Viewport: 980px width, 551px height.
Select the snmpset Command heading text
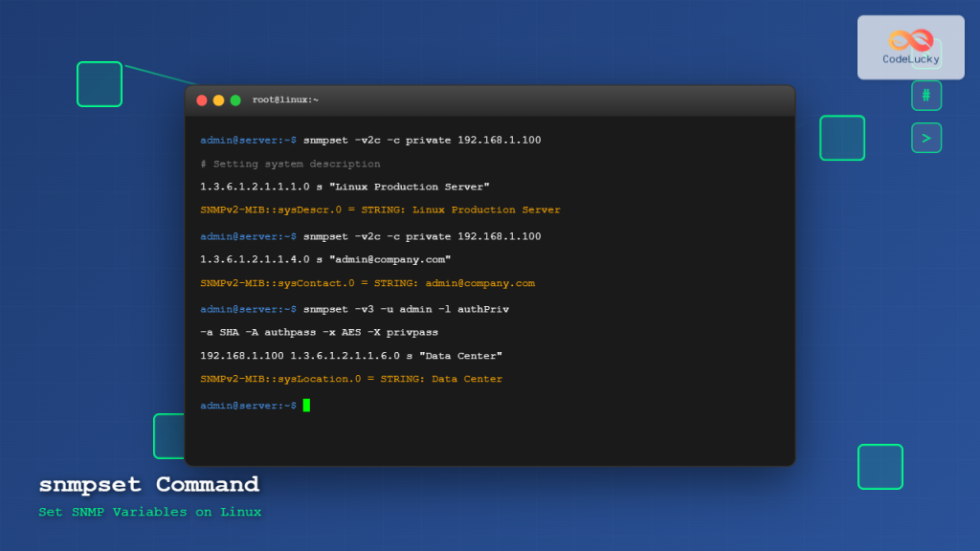click(x=148, y=486)
